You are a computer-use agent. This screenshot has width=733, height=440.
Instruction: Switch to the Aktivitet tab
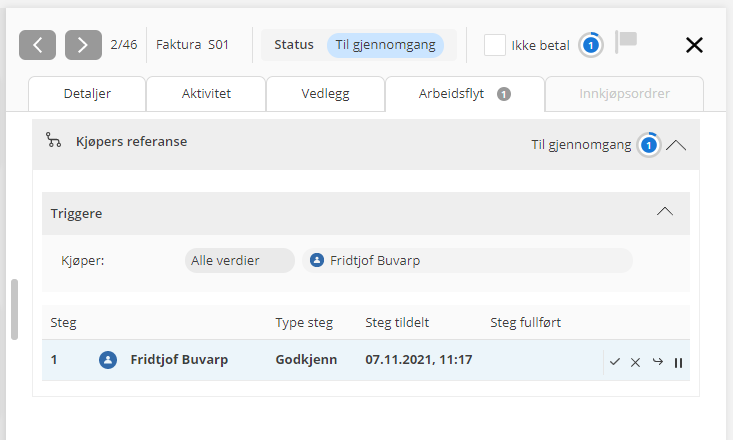(206, 94)
